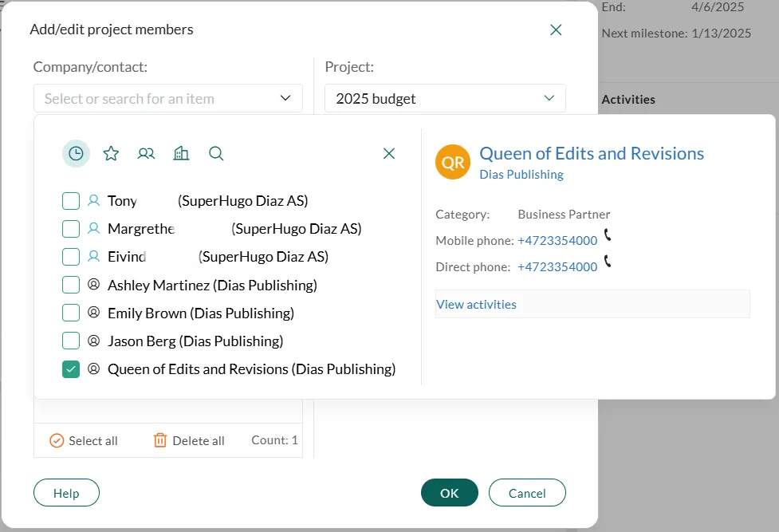Screen dimensions: 779x532
Task: Open the associates people icon filter
Action: [146, 153]
